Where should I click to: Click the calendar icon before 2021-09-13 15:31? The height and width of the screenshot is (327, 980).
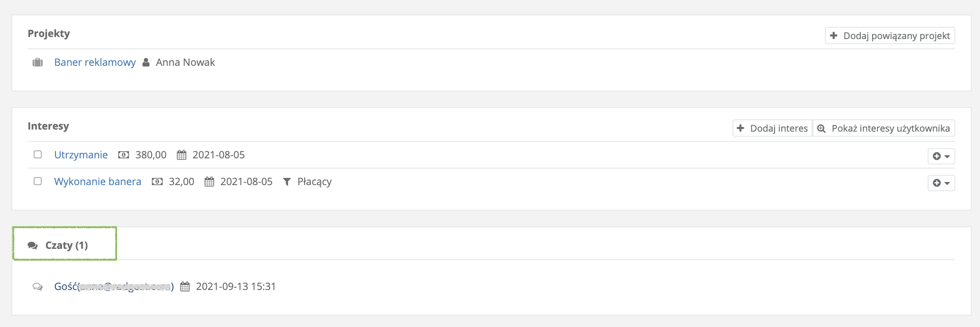(x=185, y=286)
